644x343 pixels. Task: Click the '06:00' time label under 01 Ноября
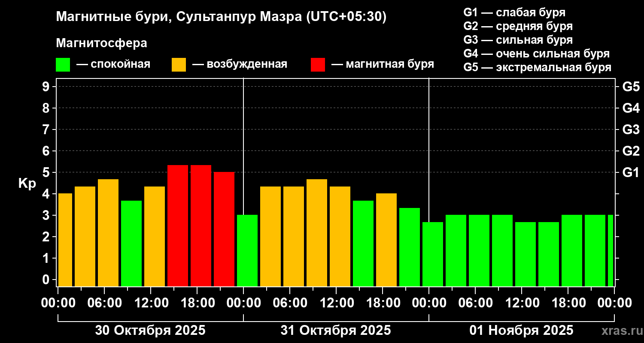475,303
